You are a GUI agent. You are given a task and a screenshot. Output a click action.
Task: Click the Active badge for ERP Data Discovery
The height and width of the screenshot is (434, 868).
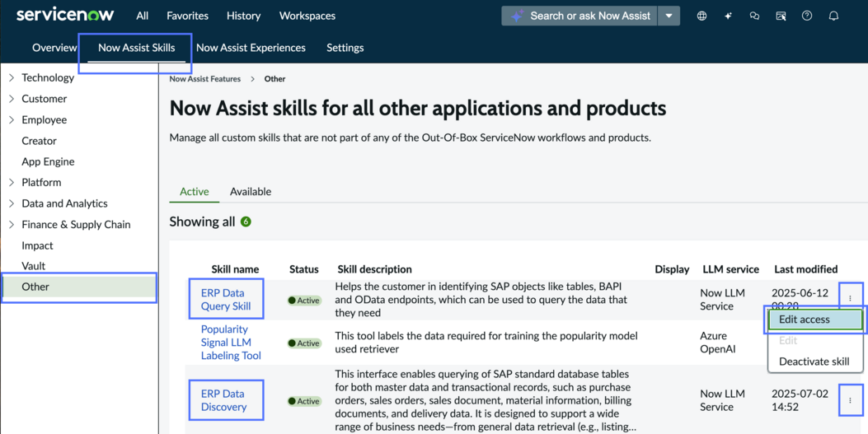304,401
